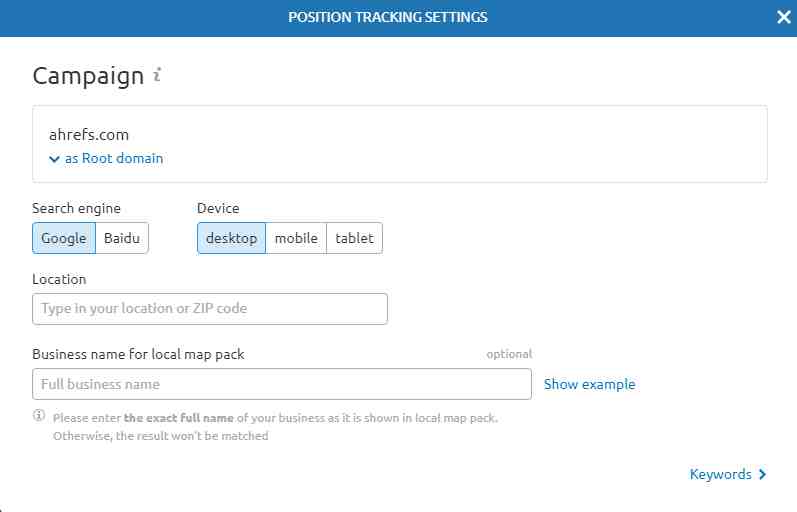Click the Position Tracking Settings title bar
Screen dimensions: 797x512
pyautogui.click(x=388, y=17)
